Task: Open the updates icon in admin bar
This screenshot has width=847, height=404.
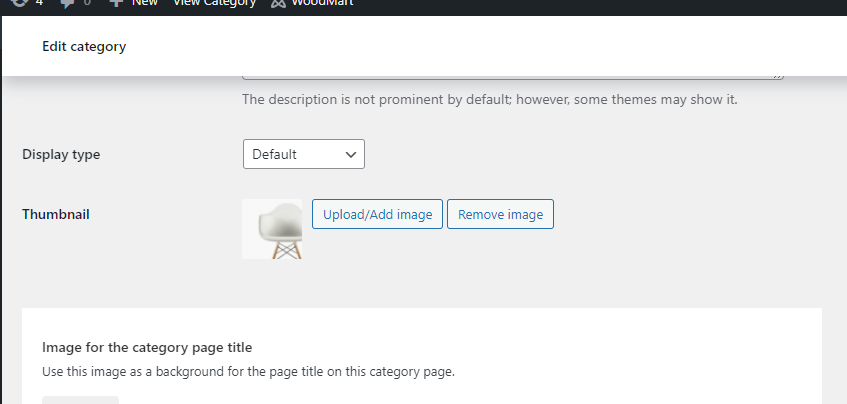Action: pyautogui.click(x=19, y=3)
